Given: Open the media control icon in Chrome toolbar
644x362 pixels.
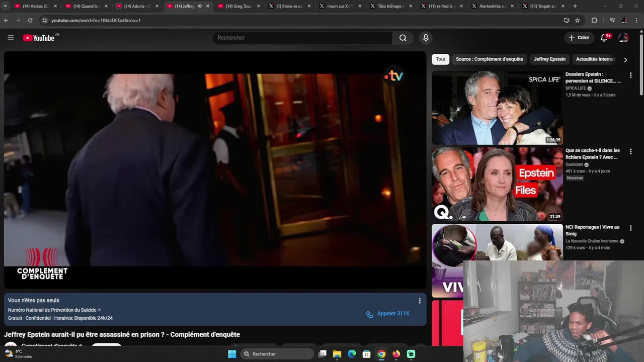Looking at the screenshot, I should (612, 20).
